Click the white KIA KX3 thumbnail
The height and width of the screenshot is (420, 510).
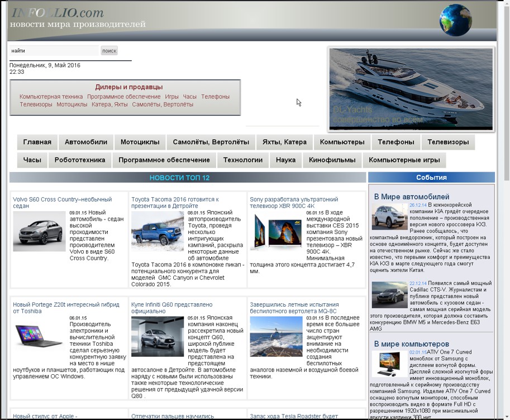(390, 217)
